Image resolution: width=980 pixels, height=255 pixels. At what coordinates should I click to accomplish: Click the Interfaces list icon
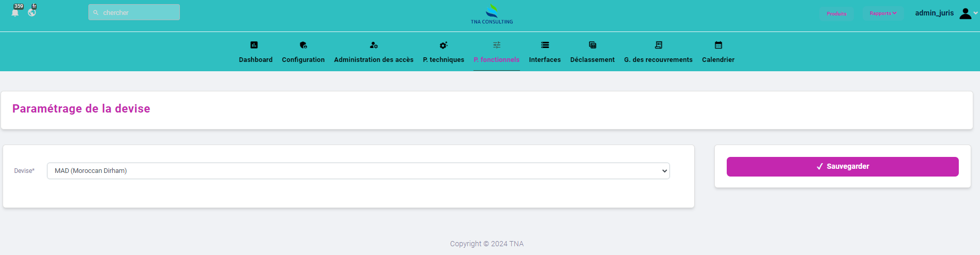[545, 45]
